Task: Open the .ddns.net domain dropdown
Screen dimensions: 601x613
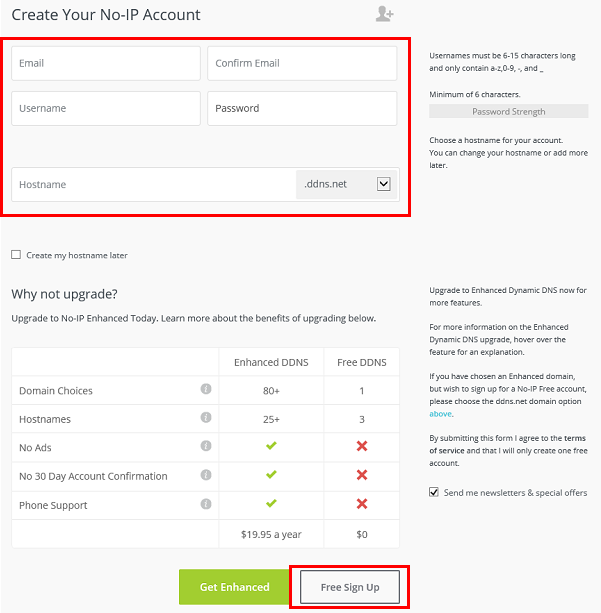Action: tap(346, 184)
